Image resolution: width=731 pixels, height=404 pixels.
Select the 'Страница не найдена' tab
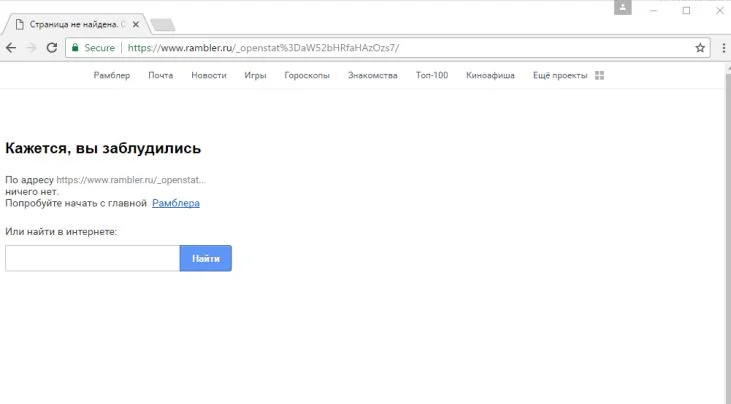(77, 24)
